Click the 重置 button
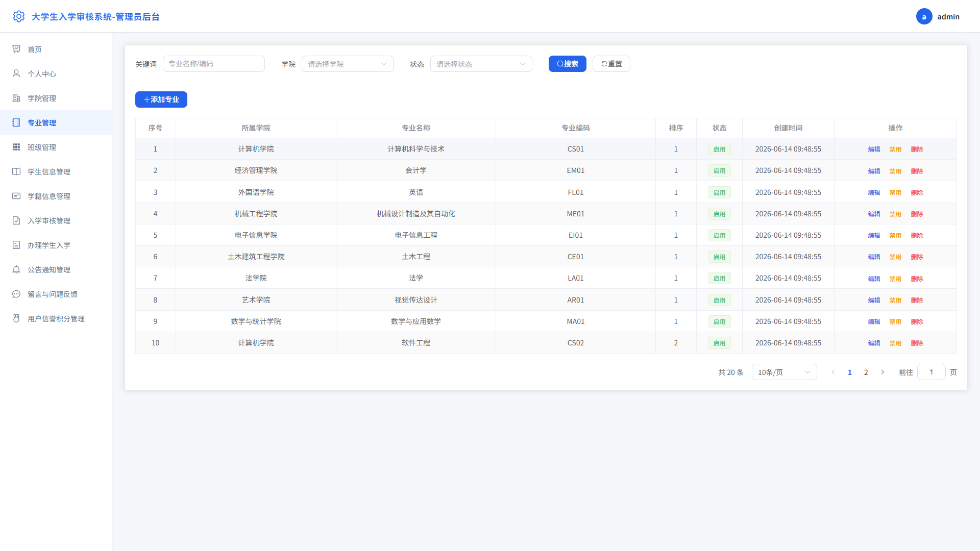 (611, 64)
